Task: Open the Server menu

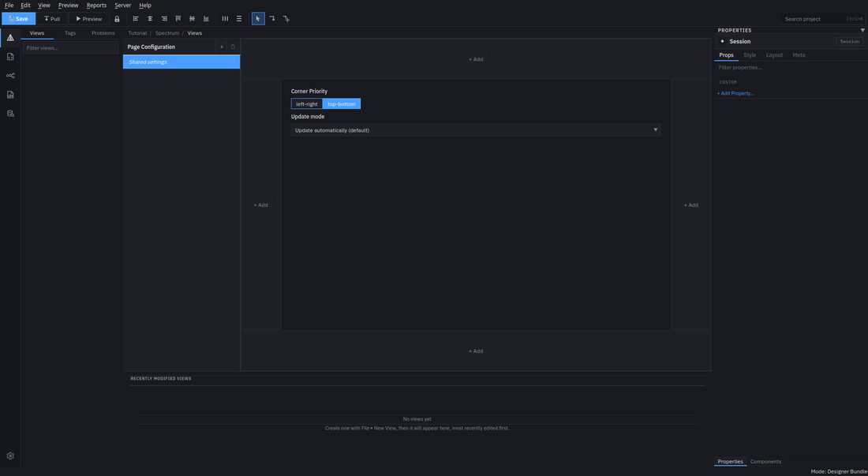Action: (x=123, y=5)
